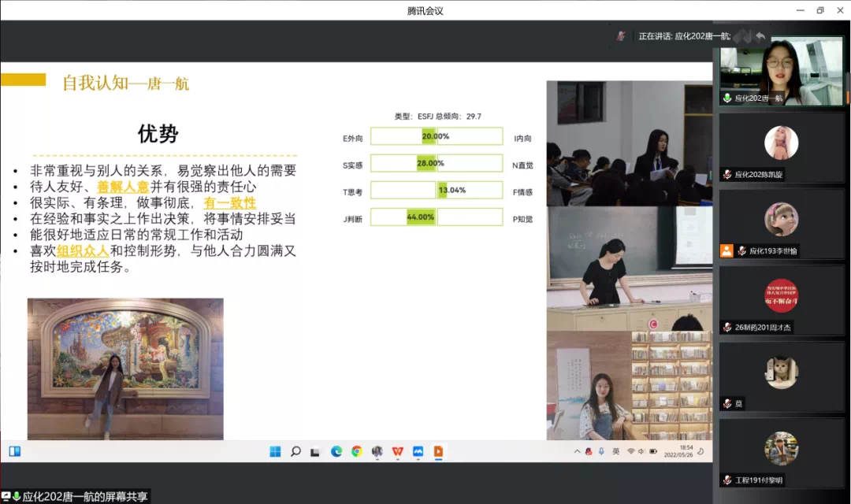Launch Microsoft Edge from taskbar
This screenshot has width=851, height=504.
[336, 451]
